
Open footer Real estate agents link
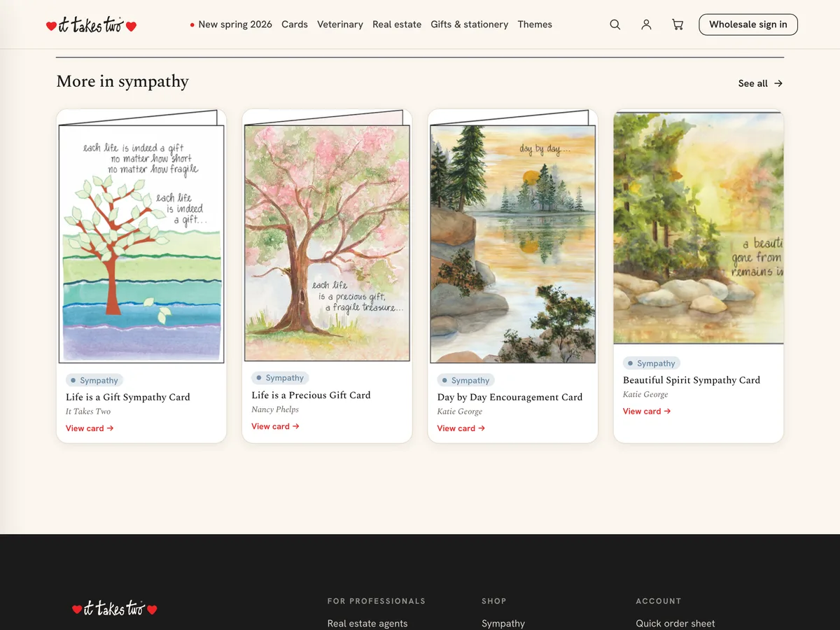[x=367, y=623]
